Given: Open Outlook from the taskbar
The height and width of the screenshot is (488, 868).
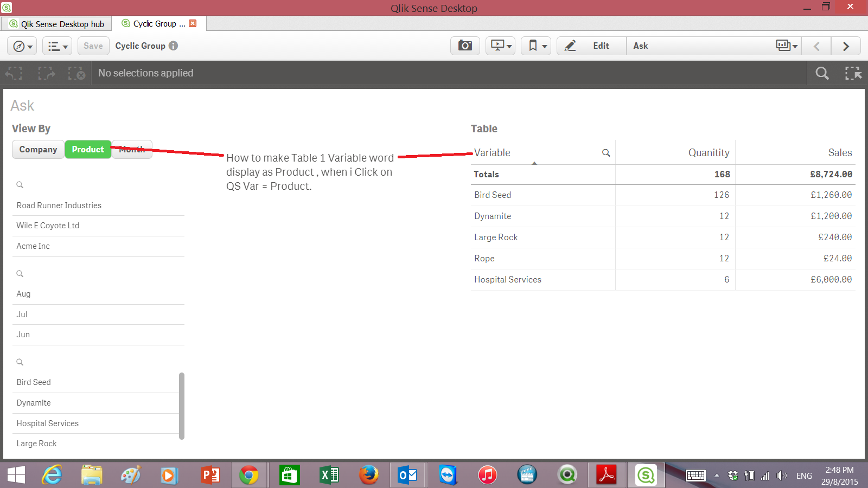Looking at the screenshot, I should coord(408,476).
